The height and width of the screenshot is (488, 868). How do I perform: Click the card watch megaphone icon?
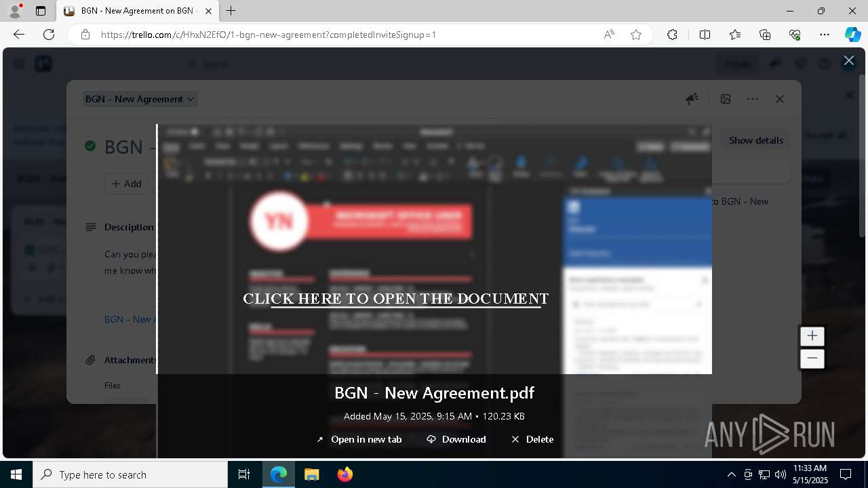(692, 99)
